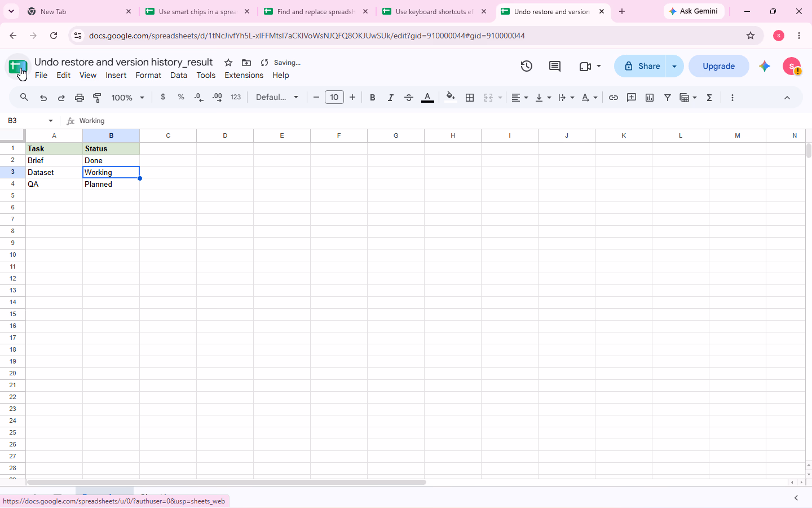812x508 pixels.
Task: Click the Ask Gemini button
Action: [694, 11]
